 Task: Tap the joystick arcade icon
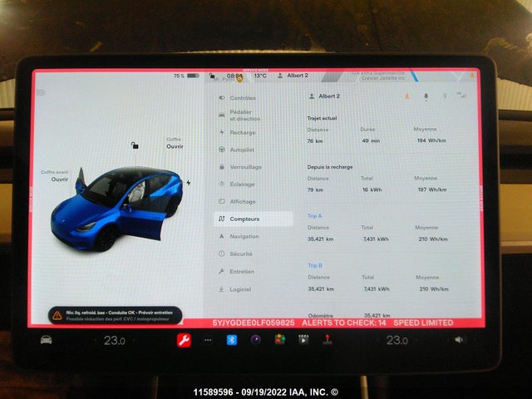(x=328, y=340)
